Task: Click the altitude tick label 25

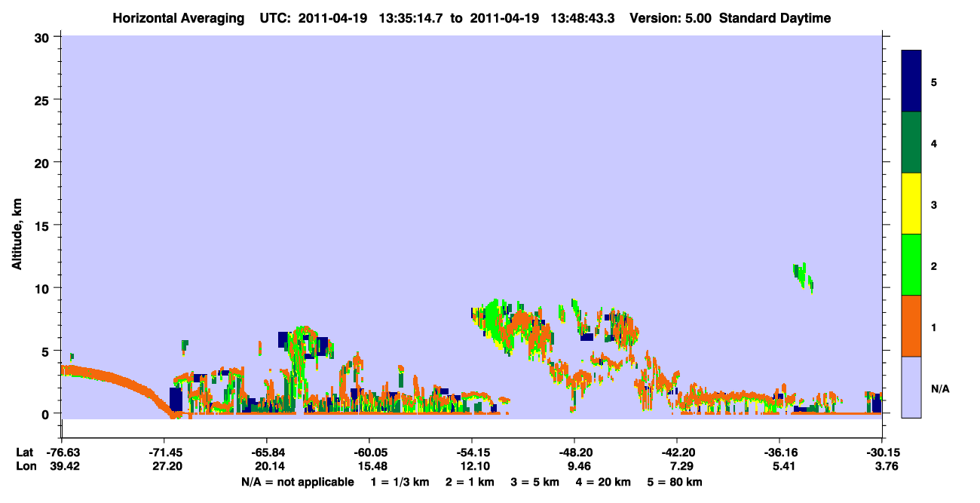Action: coord(43,100)
